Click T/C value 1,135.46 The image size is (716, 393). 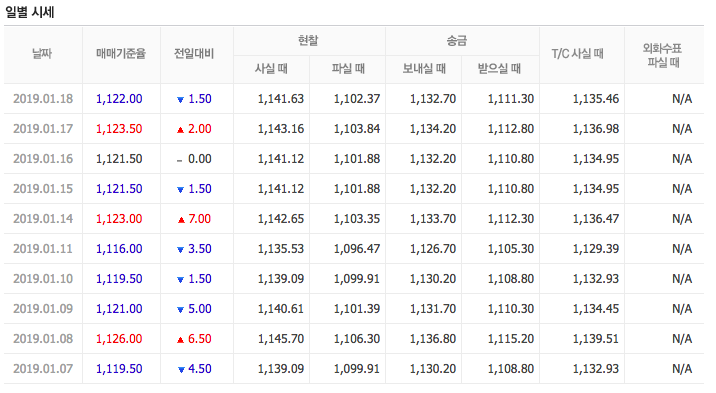[596, 99]
